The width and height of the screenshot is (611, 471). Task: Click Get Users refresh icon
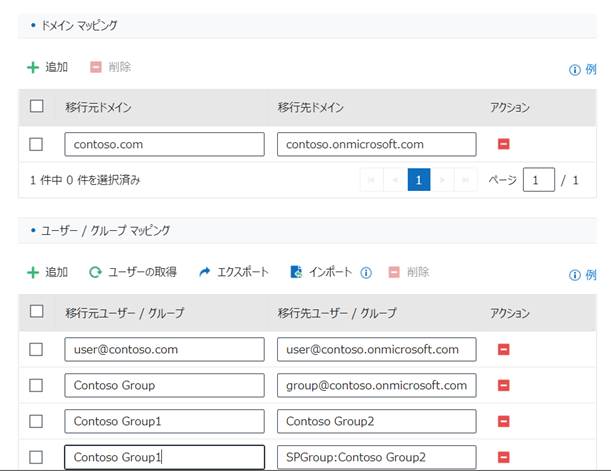(x=95, y=272)
